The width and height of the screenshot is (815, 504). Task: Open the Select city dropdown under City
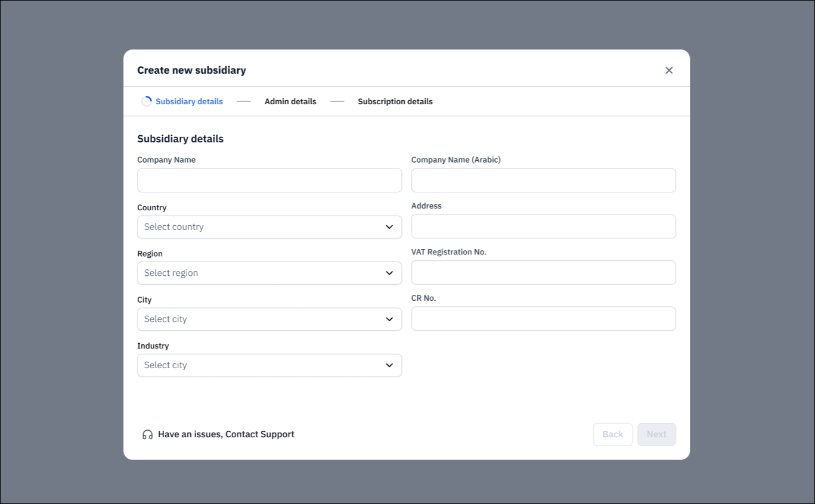268,319
